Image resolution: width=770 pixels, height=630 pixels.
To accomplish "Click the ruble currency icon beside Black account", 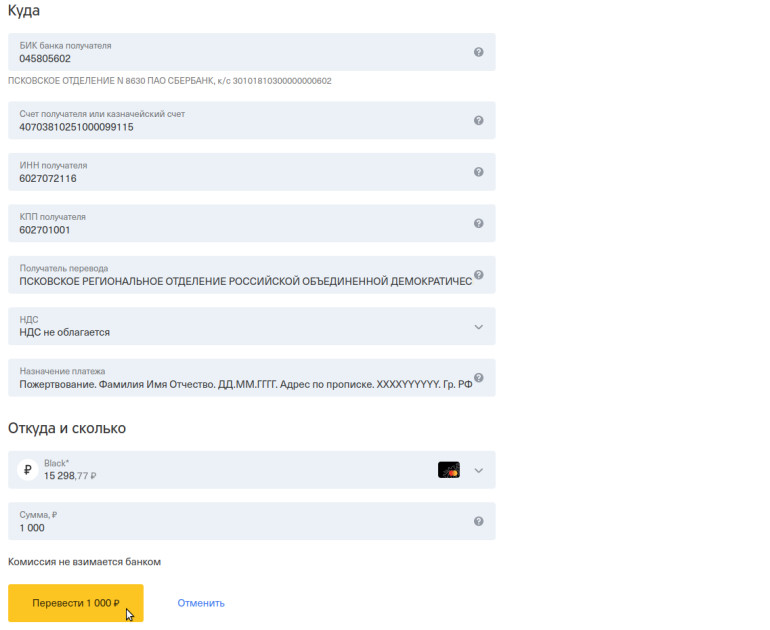I will pos(28,470).
